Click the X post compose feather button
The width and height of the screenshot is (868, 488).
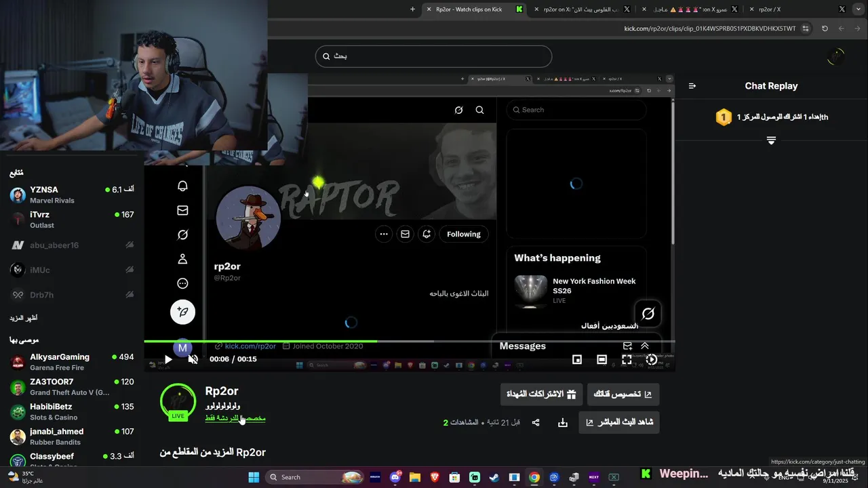click(x=182, y=312)
